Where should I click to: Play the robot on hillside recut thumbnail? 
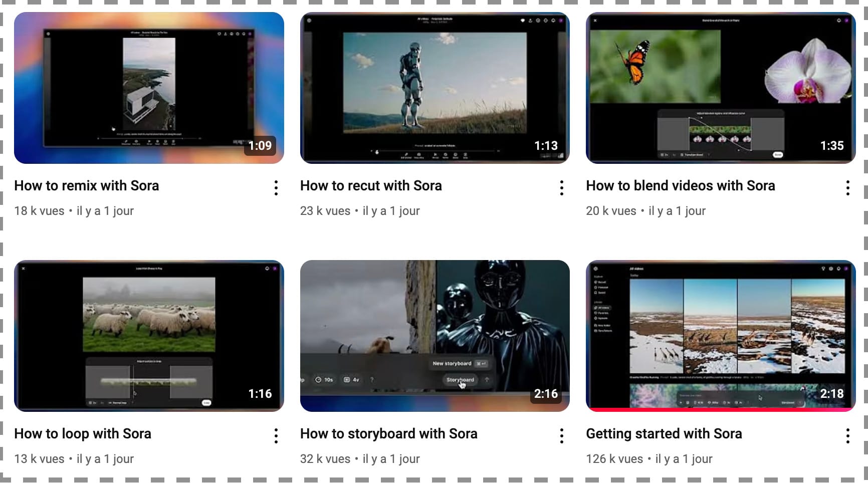(435, 88)
